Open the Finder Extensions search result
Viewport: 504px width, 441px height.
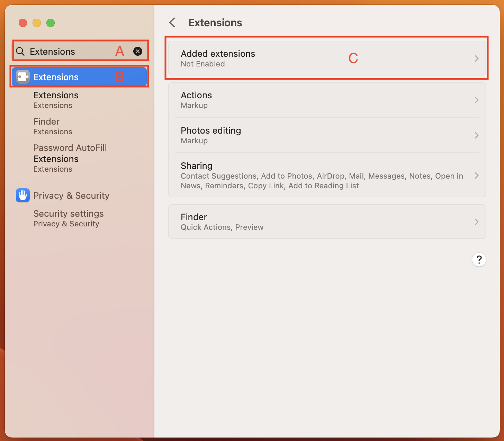pyautogui.click(x=53, y=126)
